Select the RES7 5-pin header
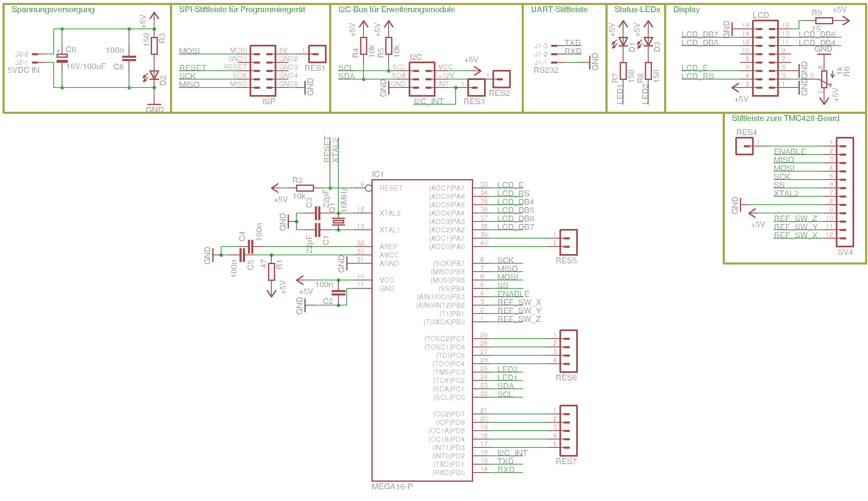This screenshot has height=501, width=868. point(568,431)
